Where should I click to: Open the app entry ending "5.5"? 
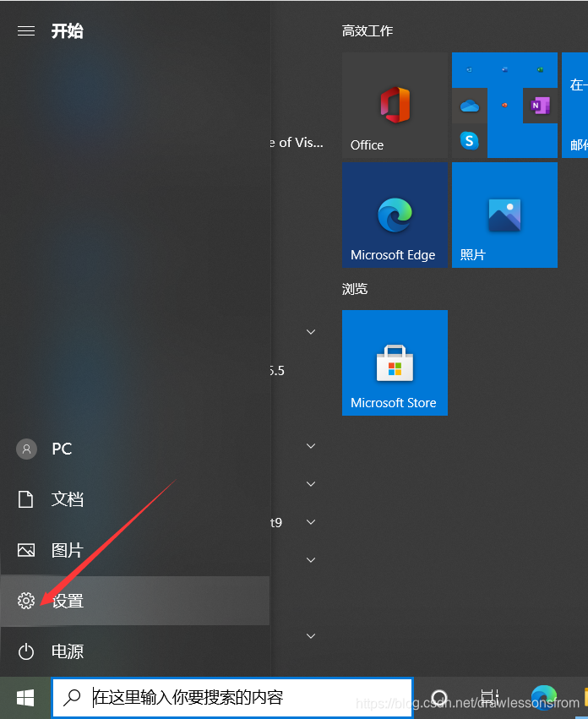pyautogui.click(x=277, y=371)
